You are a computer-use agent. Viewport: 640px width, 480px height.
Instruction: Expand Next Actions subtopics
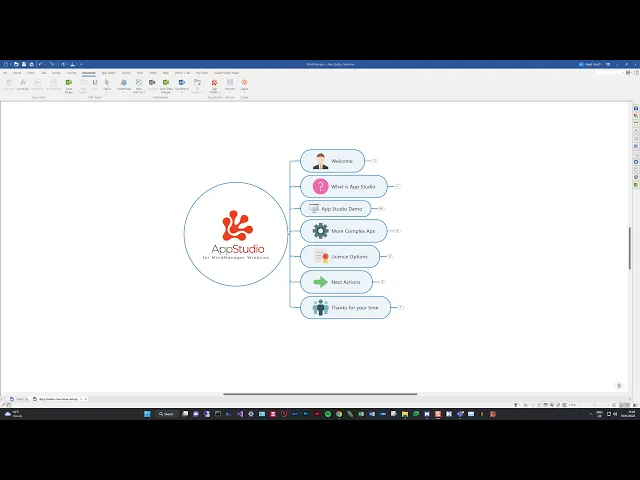382,282
